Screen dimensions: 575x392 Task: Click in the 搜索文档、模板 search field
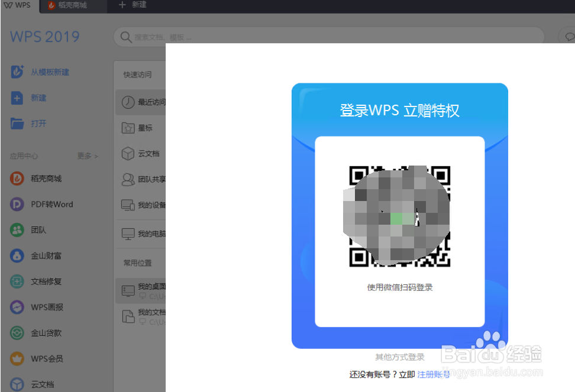click(328, 37)
